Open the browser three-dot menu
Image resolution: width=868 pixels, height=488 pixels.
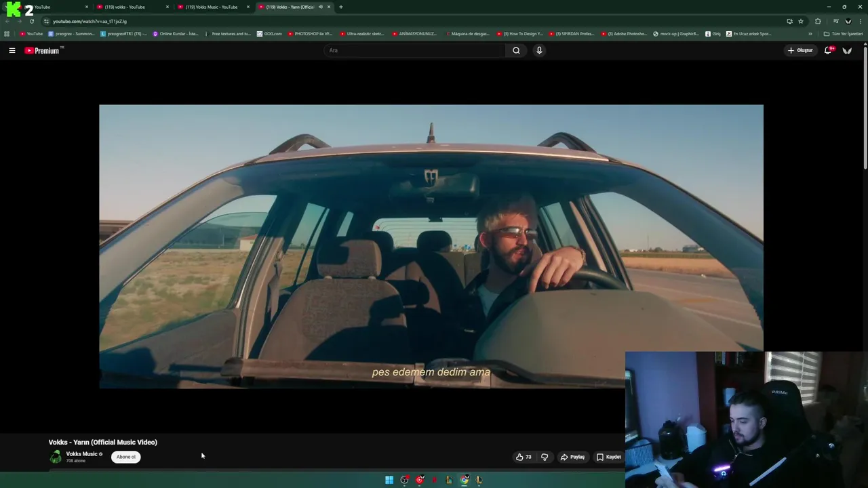861,21
